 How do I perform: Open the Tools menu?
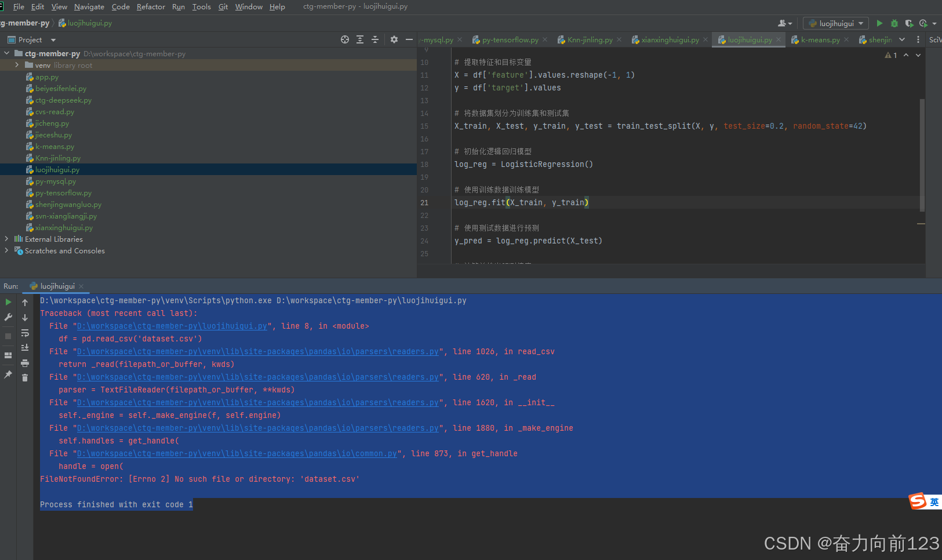pyautogui.click(x=202, y=6)
